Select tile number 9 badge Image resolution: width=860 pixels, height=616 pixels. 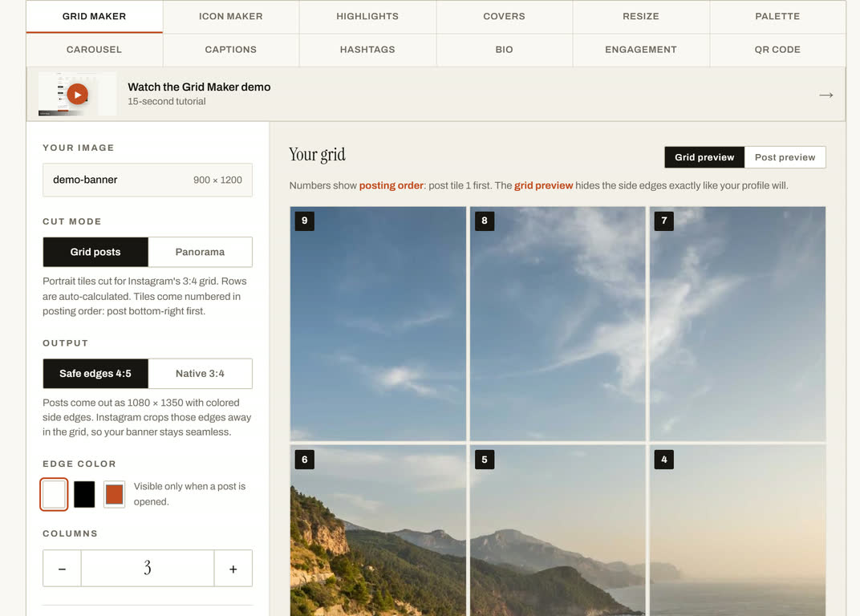point(304,221)
